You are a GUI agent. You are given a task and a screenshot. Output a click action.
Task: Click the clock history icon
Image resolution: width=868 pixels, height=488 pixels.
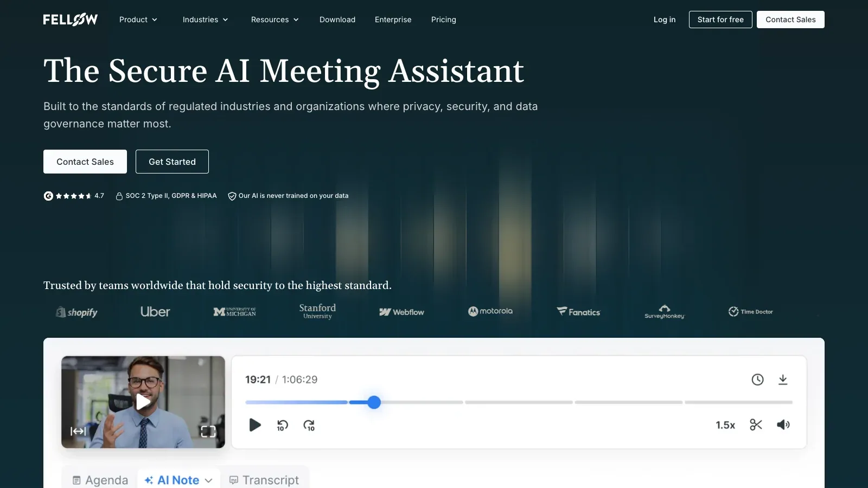(x=757, y=380)
